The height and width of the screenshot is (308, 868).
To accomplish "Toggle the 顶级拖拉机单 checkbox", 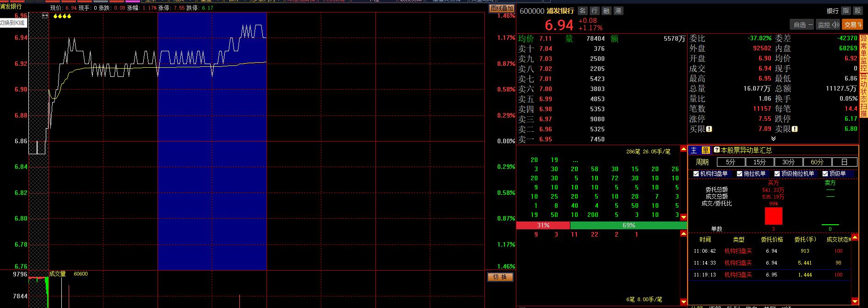I will pyautogui.click(x=777, y=174).
